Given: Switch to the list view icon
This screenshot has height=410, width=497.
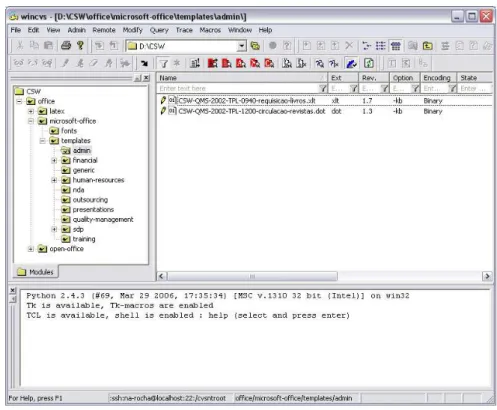Looking at the screenshot, I should pyautogui.click(x=381, y=46).
